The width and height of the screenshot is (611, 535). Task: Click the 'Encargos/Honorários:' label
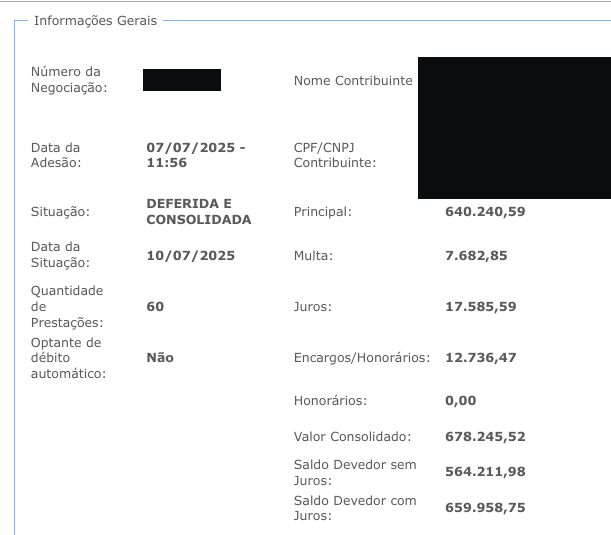(362, 358)
